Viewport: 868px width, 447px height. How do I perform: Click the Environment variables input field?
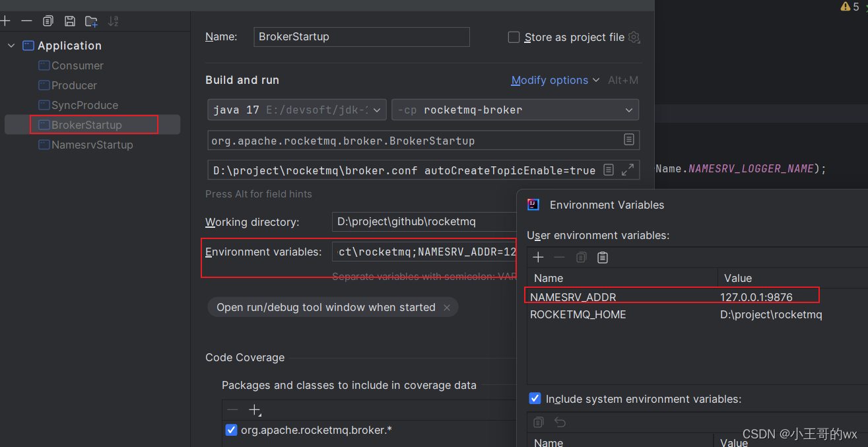[424, 252]
